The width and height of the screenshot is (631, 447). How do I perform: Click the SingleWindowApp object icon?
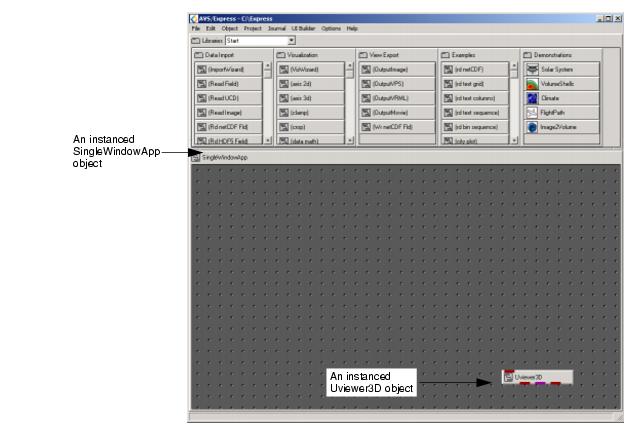tap(196, 157)
